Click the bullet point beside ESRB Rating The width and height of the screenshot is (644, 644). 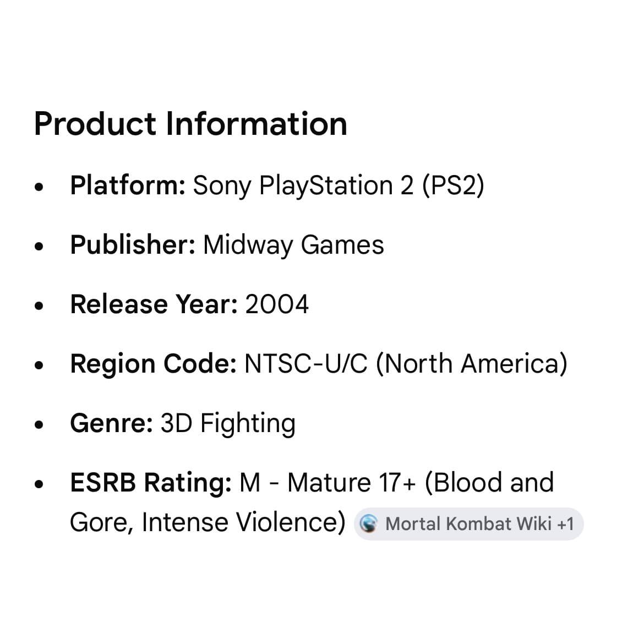click(x=39, y=484)
